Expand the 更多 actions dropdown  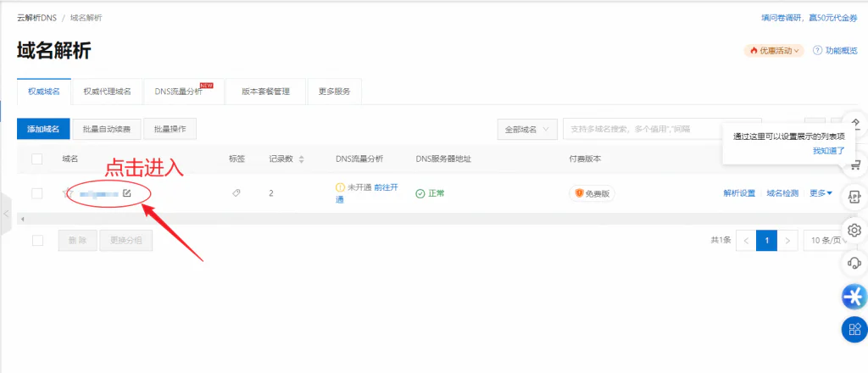click(821, 193)
